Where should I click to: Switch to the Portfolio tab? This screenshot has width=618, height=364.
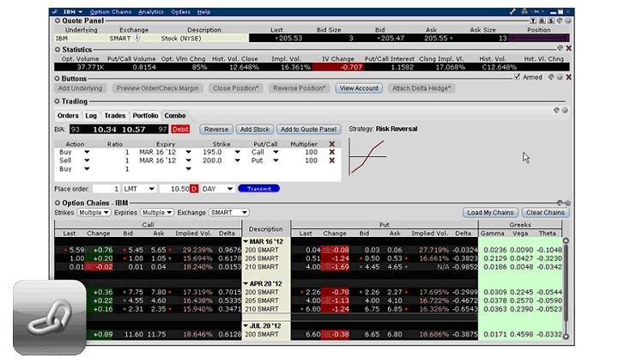(145, 116)
